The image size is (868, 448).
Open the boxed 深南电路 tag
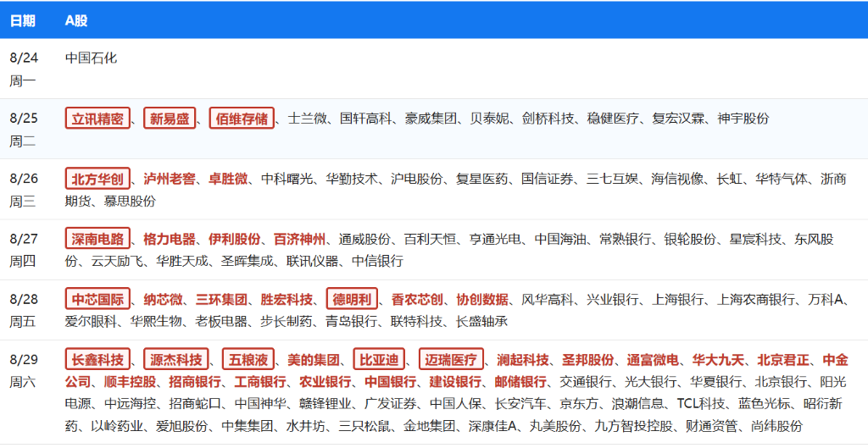point(97,239)
